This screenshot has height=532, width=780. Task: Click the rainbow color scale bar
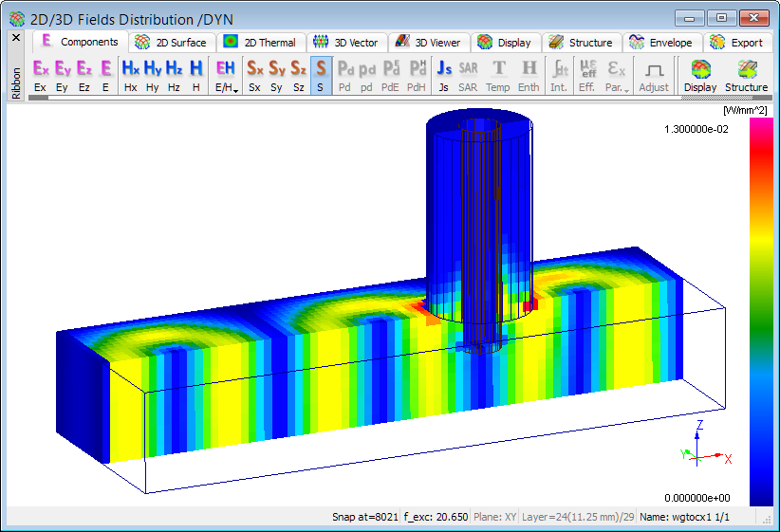[761, 311]
